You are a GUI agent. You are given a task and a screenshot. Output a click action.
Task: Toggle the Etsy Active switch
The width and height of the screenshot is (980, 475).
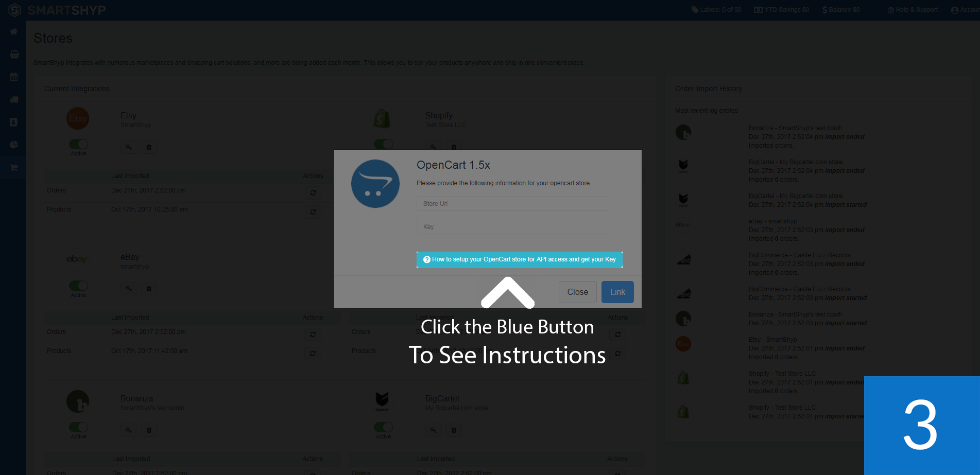79,144
